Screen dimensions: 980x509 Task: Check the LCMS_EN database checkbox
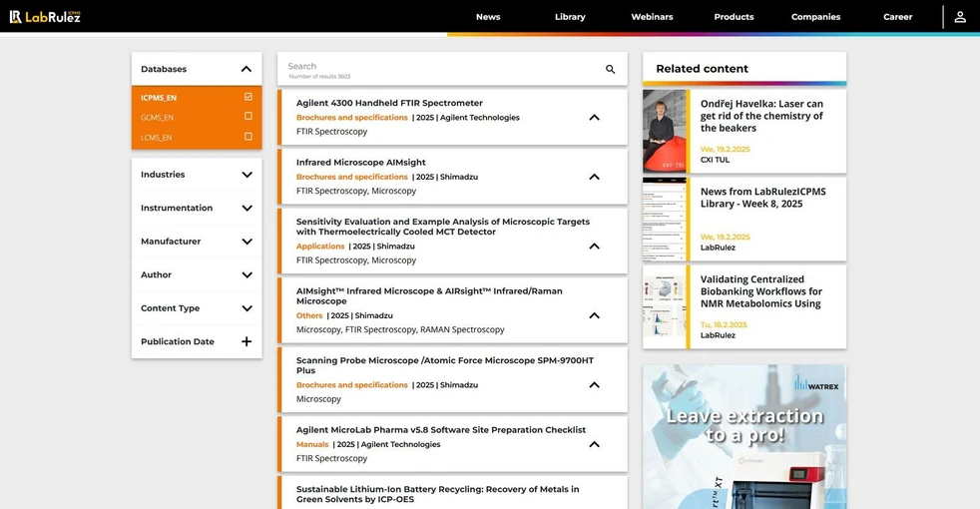(x=248, y=137)
